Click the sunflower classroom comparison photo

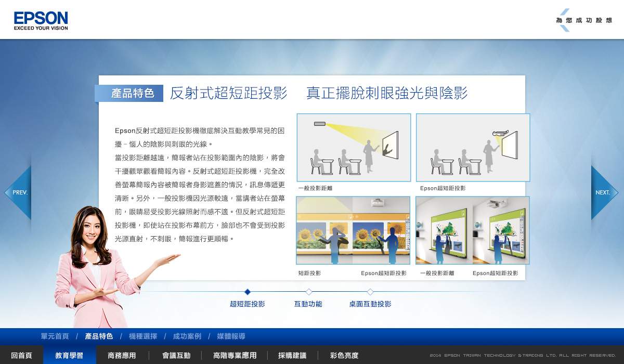click(x=353, y=230)
